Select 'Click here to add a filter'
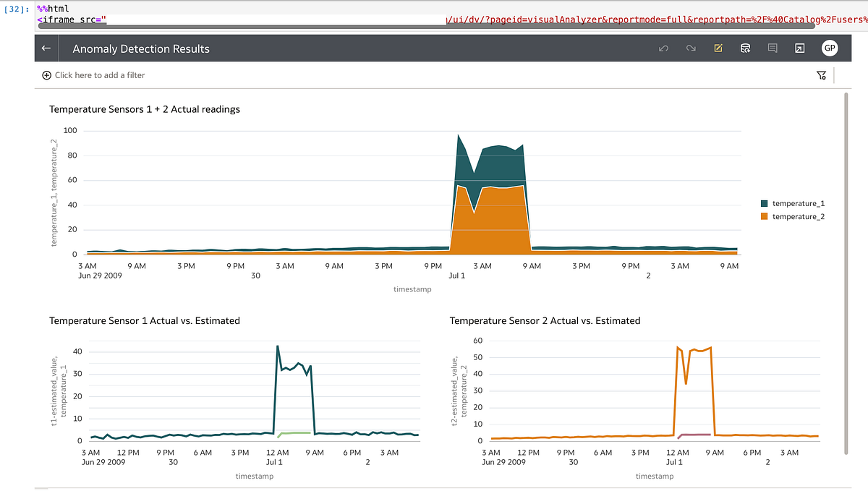 click(x=98, y=74)
